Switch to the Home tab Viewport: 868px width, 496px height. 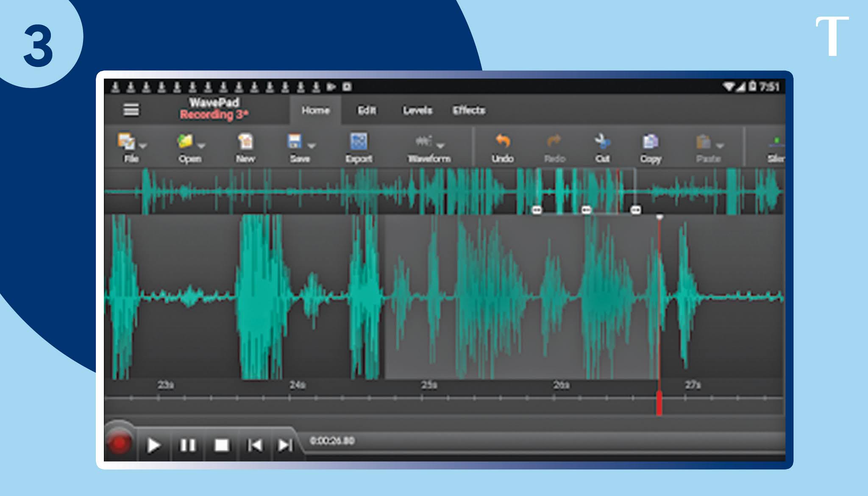[316, 110]
